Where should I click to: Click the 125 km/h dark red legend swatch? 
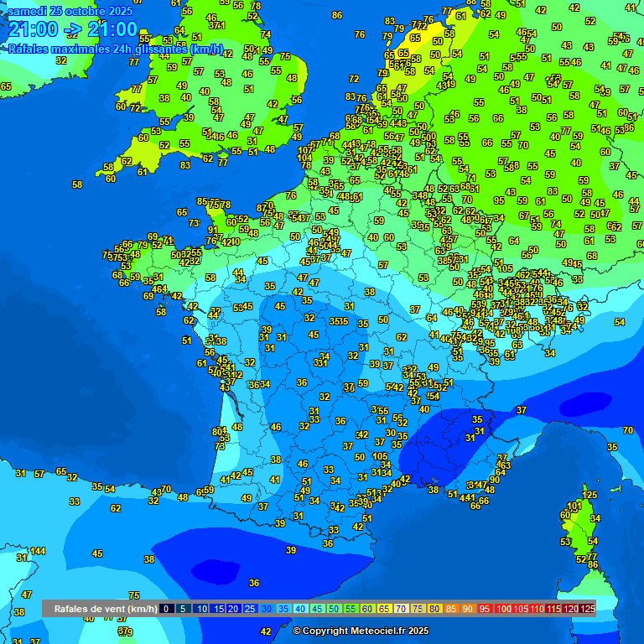click(x=588, y=608)
